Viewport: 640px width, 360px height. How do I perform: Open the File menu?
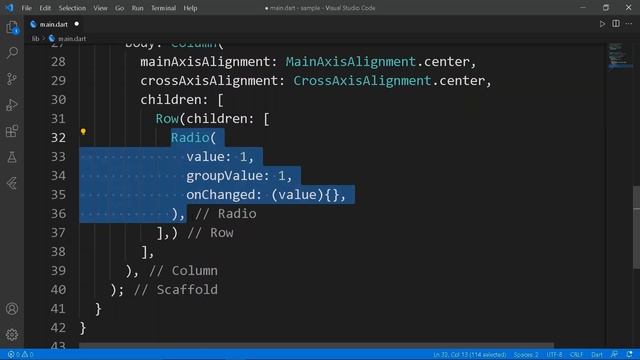click(27, 8)
